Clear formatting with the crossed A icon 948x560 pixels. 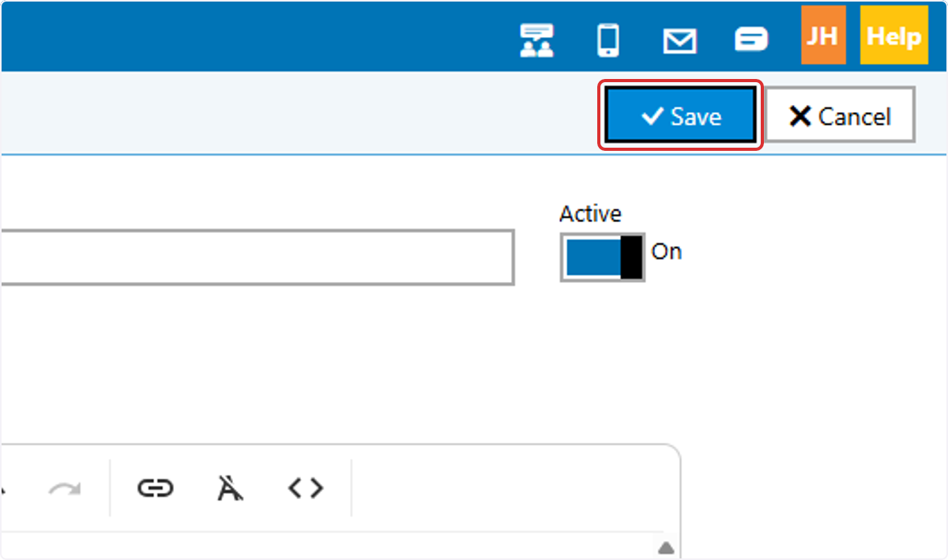coord(230,488)
